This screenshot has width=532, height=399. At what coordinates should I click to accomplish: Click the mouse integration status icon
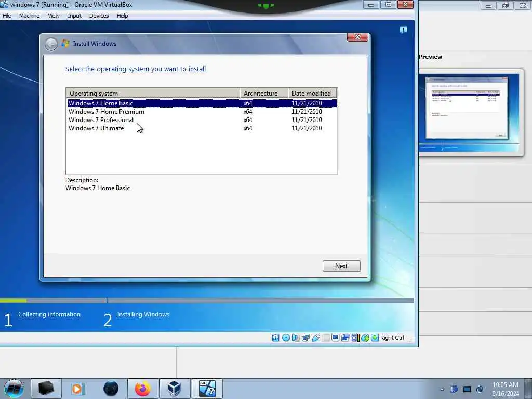click(x=365, y=338)
